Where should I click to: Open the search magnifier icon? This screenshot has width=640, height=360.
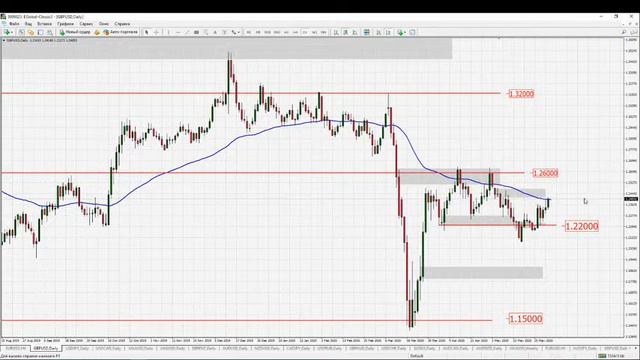(624, 32)
